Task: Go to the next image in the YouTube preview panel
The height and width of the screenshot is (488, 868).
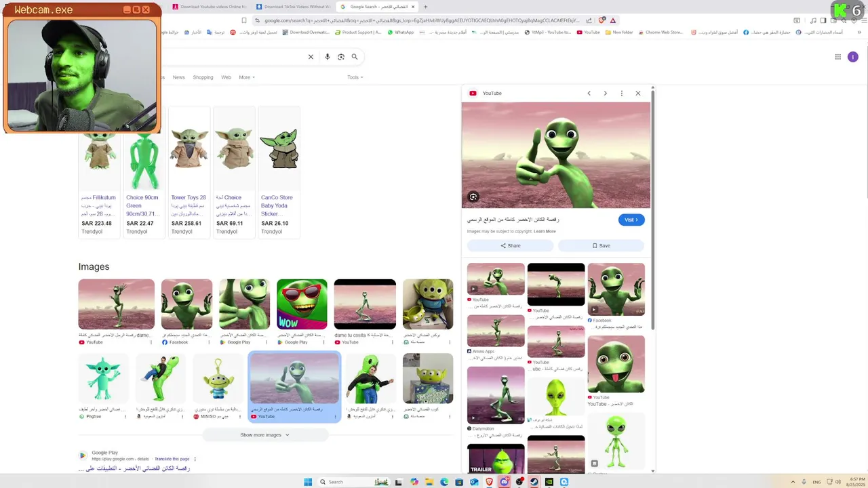Action: [605, 93]
